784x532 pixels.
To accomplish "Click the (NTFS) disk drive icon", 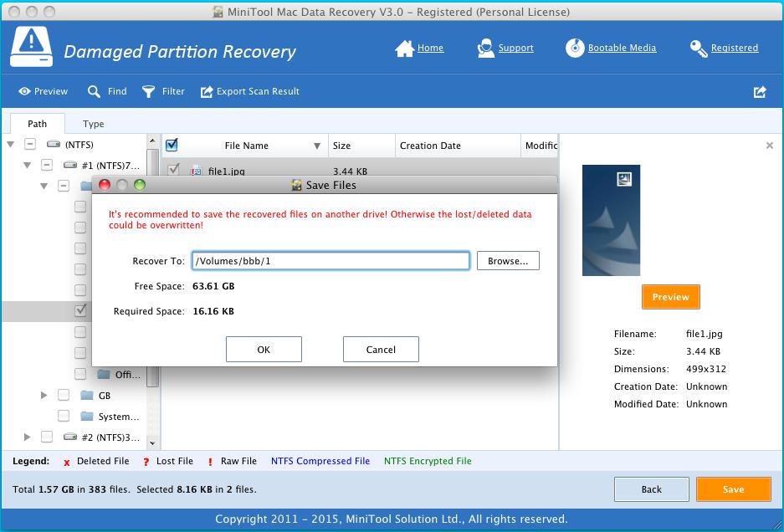I will (x=54, y=145).
